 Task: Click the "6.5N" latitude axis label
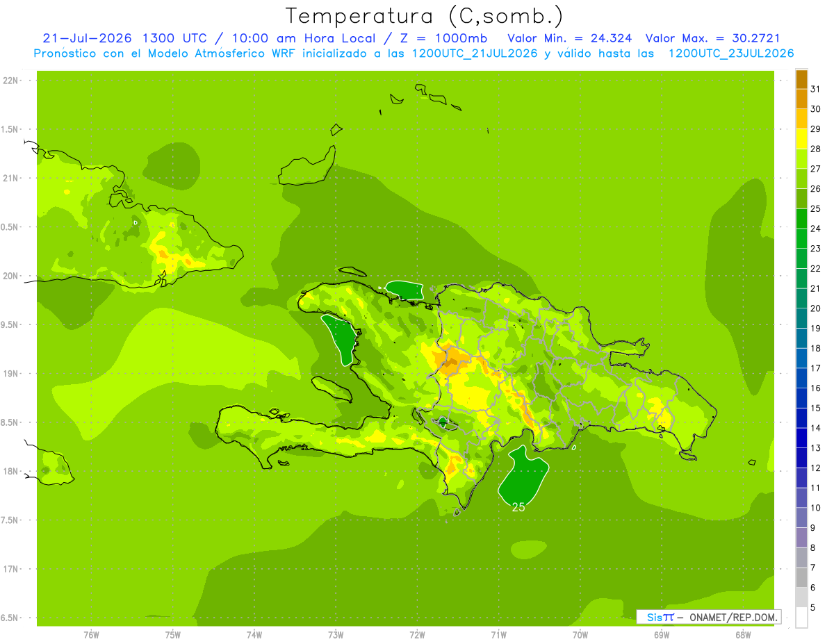10,618
